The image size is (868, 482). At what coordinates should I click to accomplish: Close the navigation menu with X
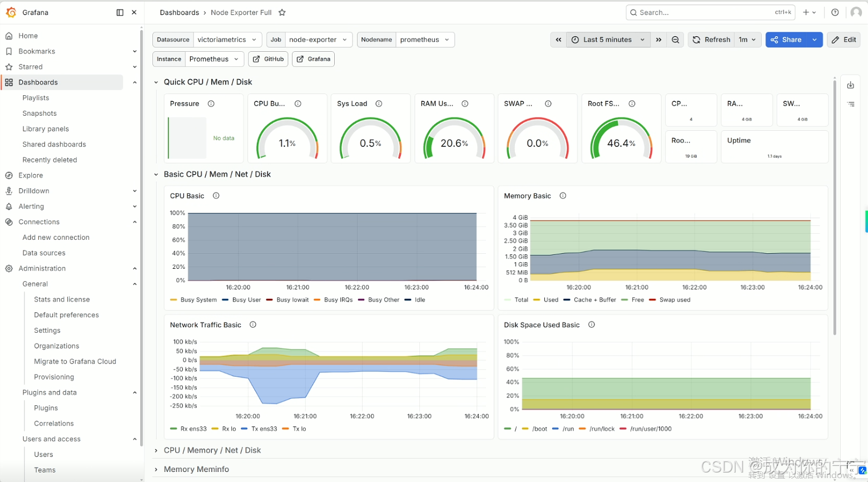tap(134, 12)
